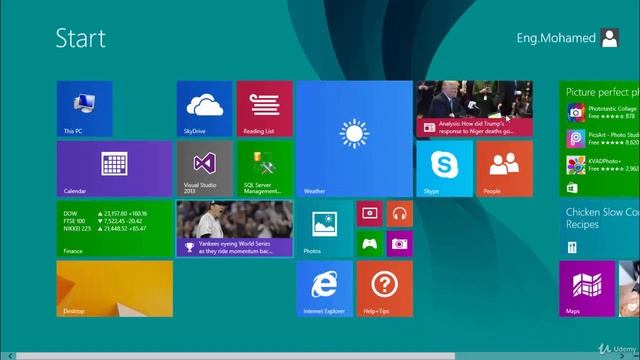Click the DOW index row

105,213
